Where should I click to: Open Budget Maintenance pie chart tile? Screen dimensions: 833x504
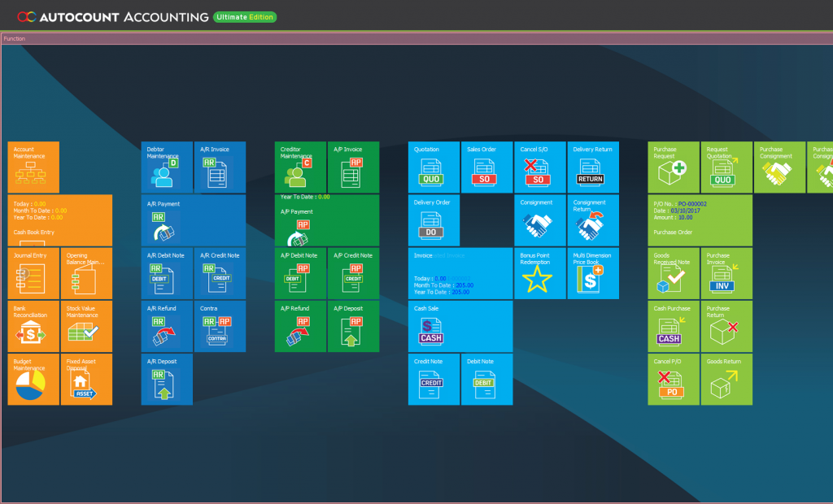[x=33, y=380]
